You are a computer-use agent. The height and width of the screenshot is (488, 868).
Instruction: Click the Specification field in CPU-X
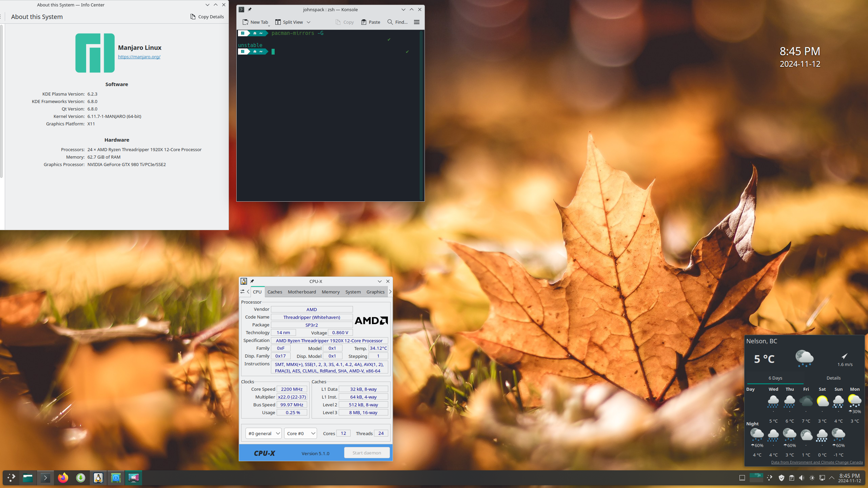[x=329, y=341]
